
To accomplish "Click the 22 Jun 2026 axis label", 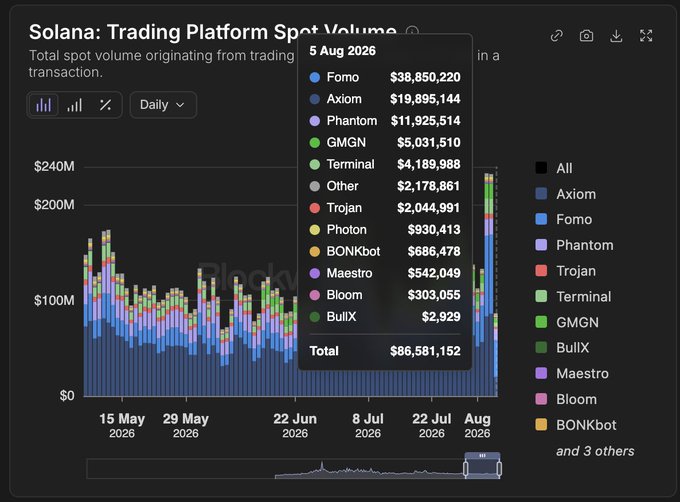I will (295, 425).
